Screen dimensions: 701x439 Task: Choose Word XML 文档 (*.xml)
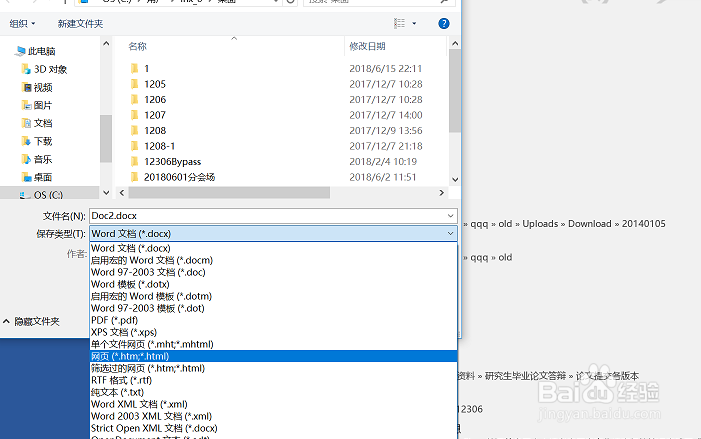pos(273,405)
